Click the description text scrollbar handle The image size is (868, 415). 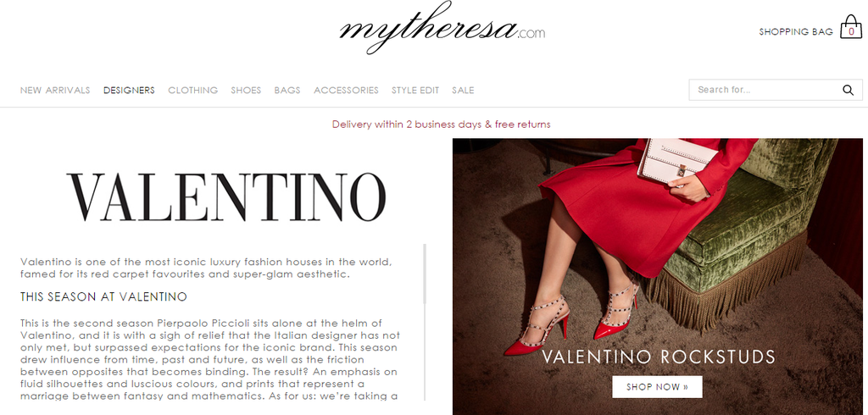tap(425, 274)
